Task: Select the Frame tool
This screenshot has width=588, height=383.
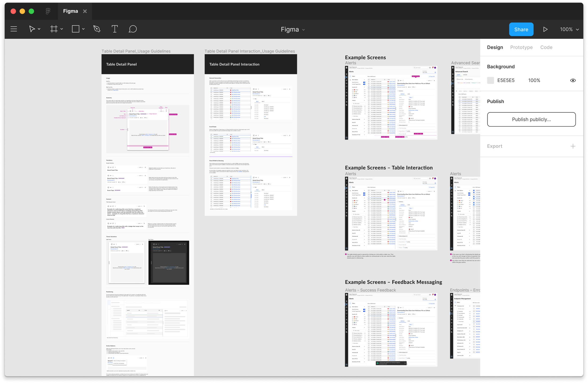Action: [54, 29]
